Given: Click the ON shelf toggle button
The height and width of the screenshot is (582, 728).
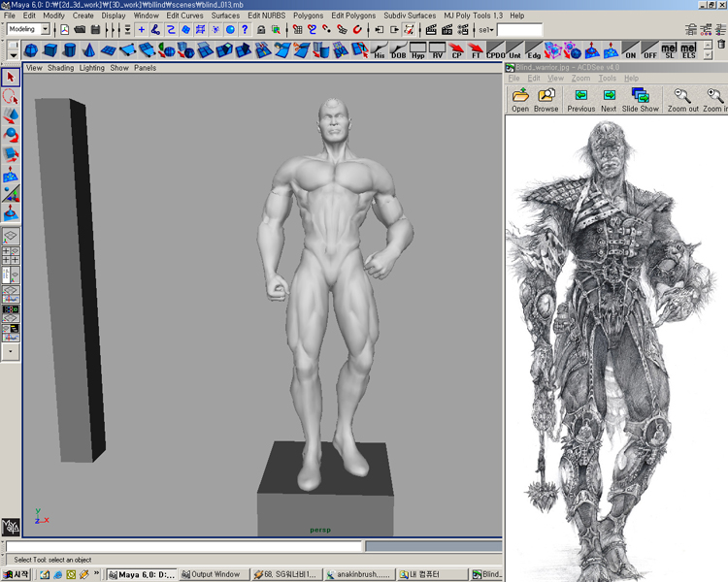Looking at the screenshot, I should (630, 49).
